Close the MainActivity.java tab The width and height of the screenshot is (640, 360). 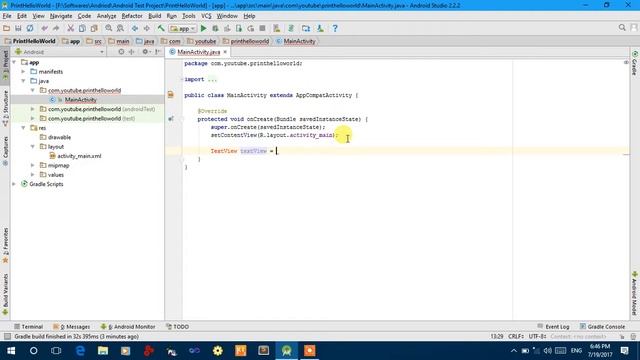[x=225, y=52]
